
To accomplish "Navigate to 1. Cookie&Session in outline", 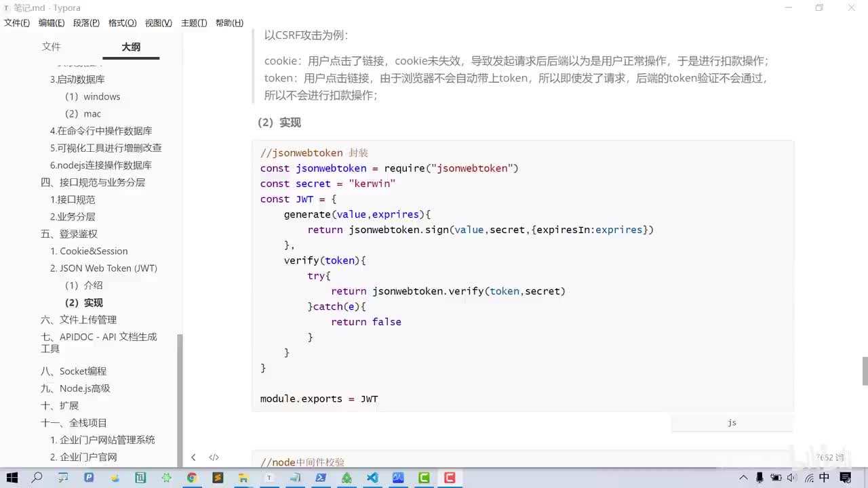I will [89, 251].
